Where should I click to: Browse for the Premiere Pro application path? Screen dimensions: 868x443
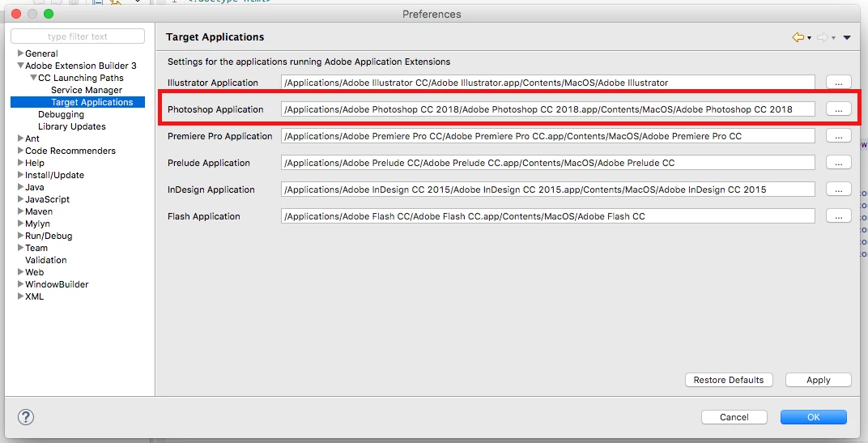click(x=839, y=136)
